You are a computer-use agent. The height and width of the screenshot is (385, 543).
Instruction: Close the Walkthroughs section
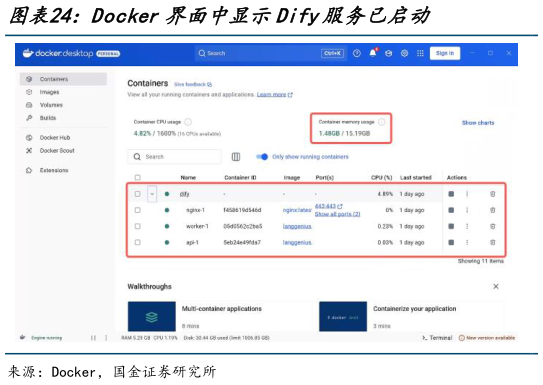pos(496,287)
